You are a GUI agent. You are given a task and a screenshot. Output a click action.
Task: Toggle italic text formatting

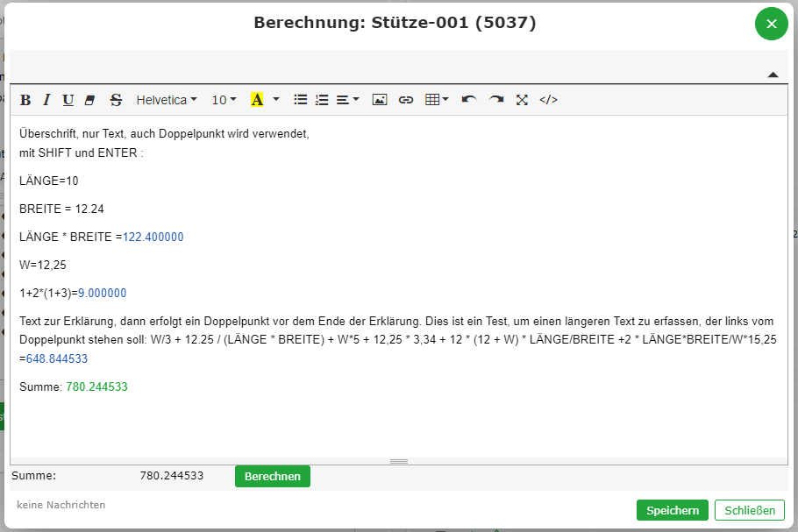pos(46,100)
